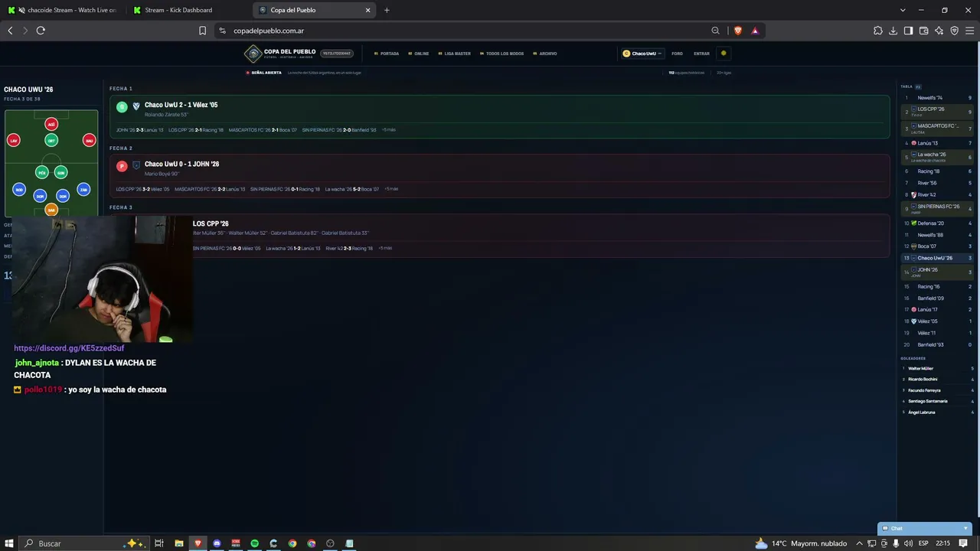Expand '+5 más' results in Fecha 2

[x=391, y=189]
